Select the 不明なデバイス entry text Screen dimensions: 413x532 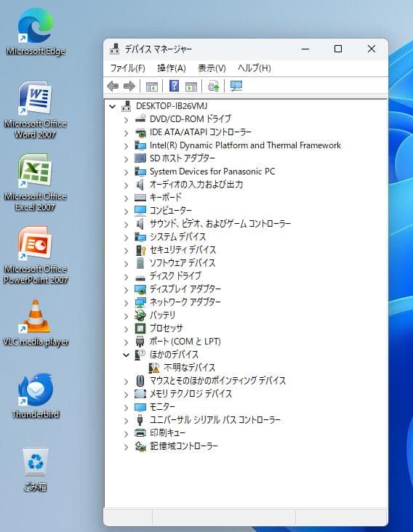[190, 368]
